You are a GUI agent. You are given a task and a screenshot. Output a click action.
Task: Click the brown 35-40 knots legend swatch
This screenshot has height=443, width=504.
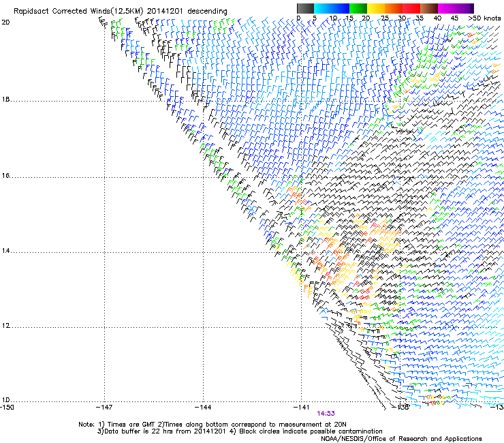click(429, 8)
